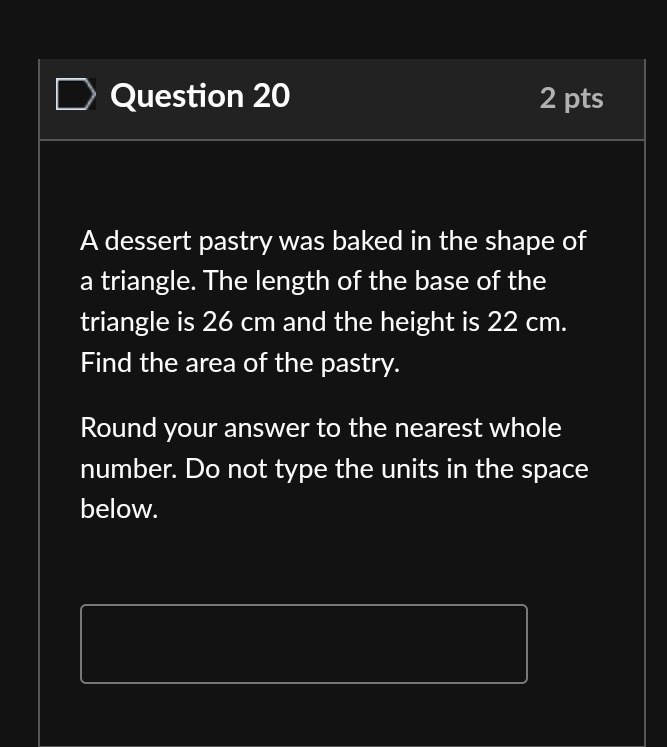Click the empty answer input box
This screenshot has height=747, width=667.
tap(303, 643)
